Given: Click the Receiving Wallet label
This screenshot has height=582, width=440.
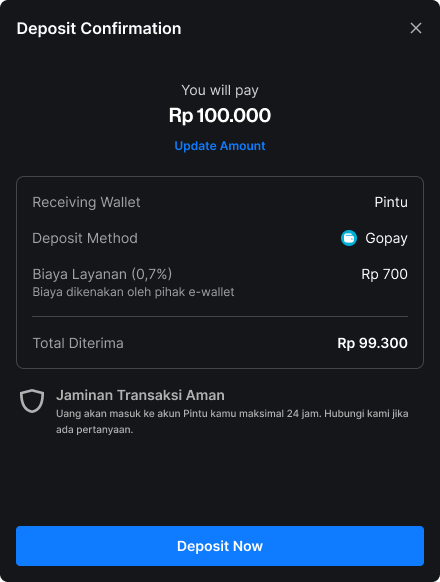Looking at the screenshot, I should (86, 202).
